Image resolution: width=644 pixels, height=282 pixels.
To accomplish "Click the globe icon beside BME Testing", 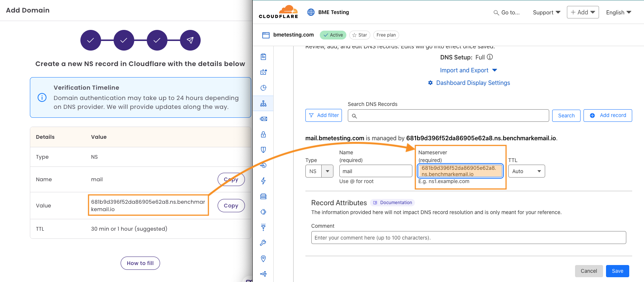I will (x=311, y=12).
